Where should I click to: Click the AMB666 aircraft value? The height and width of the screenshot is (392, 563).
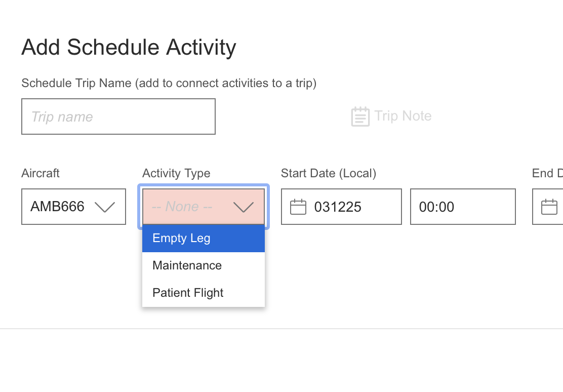(x=57, y=207)
